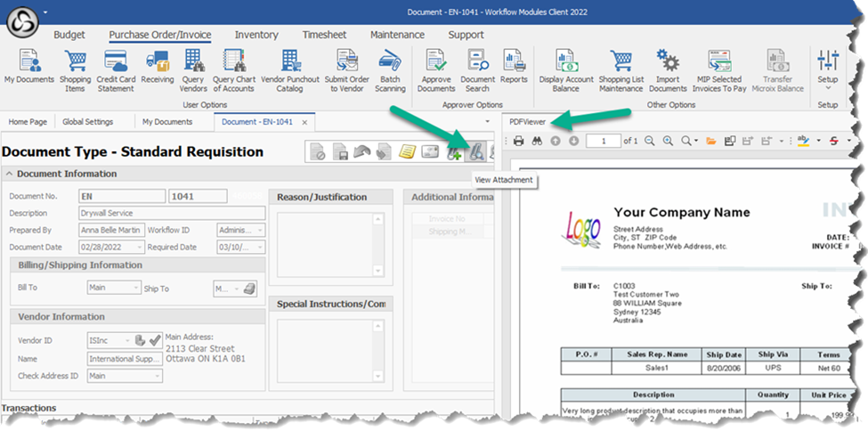Click the open folder icon in PDFViewer
The height and width of the screenshot is (431, 868).
pos(711,141)
